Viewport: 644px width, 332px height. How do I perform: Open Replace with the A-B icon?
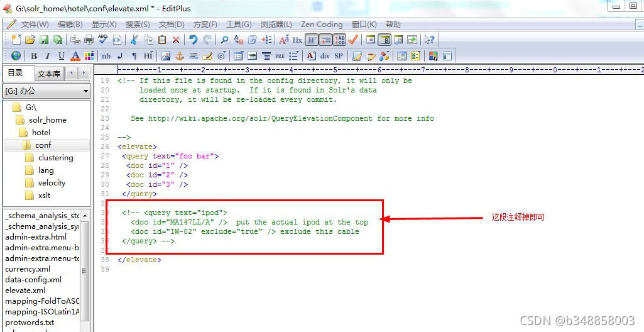[239, 40]
